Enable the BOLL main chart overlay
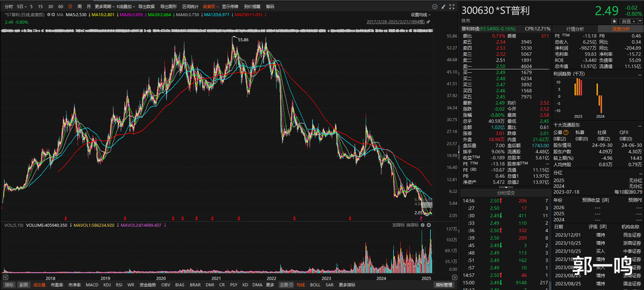This screenshot has width=644, height=290. [x=315, y=285]
